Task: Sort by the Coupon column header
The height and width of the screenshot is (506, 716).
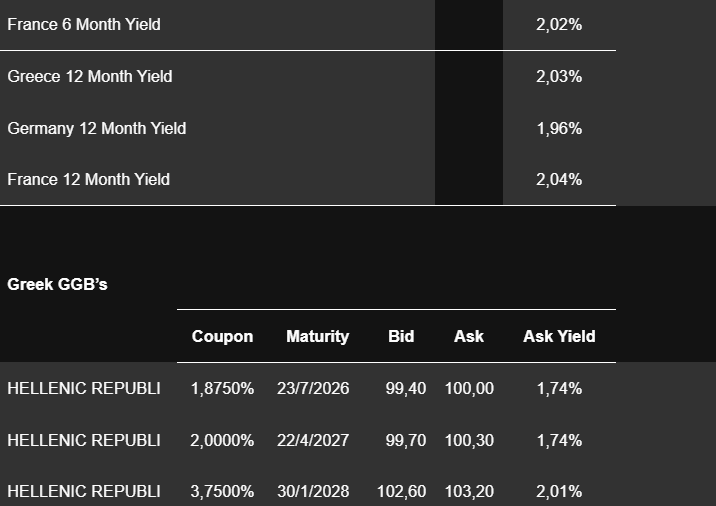Action: (x=222, y=336)
